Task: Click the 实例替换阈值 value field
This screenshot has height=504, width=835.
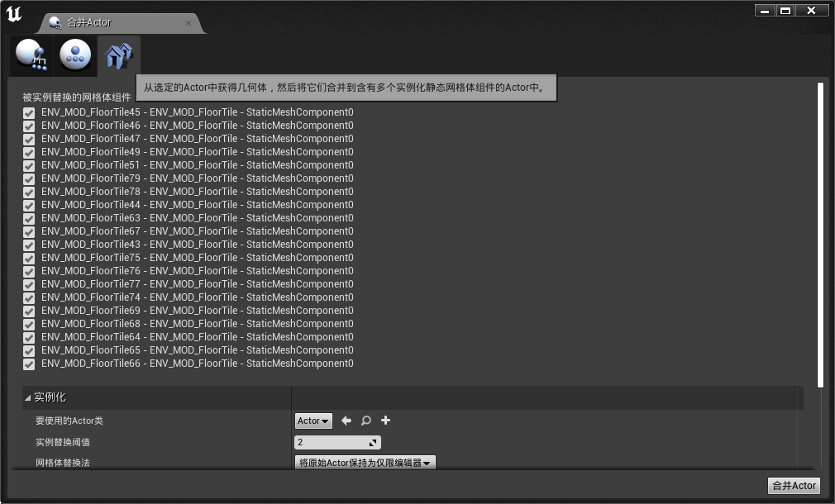Action: coord(331,442)
